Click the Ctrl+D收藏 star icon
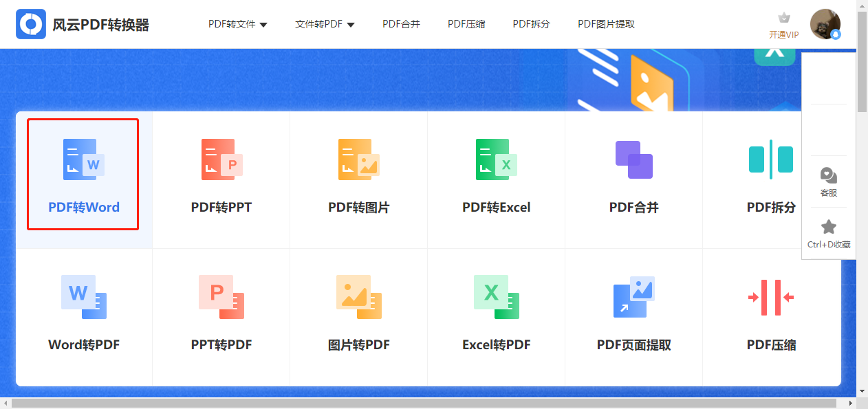 click(829, 227)
